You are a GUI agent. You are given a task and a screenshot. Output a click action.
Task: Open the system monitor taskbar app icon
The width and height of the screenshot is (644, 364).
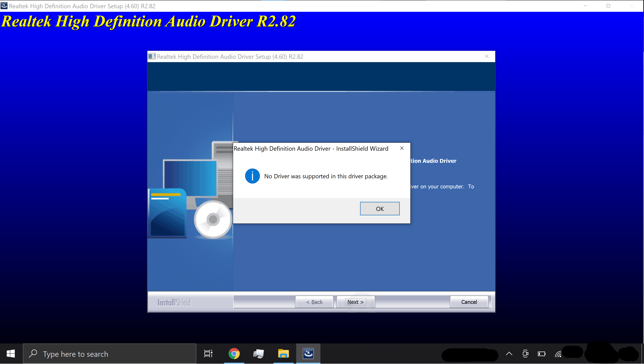(259, 354)
